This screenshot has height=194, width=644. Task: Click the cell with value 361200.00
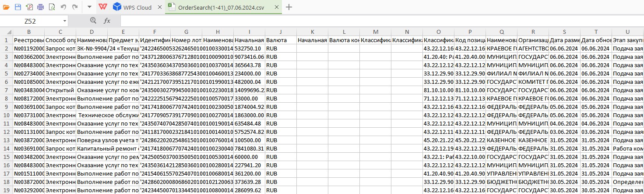point(249,173)
